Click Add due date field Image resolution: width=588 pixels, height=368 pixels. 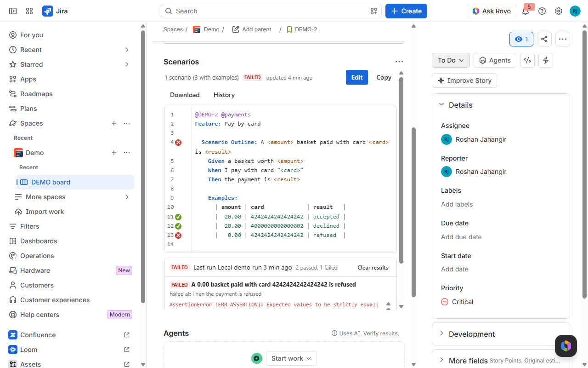point(461,237)
